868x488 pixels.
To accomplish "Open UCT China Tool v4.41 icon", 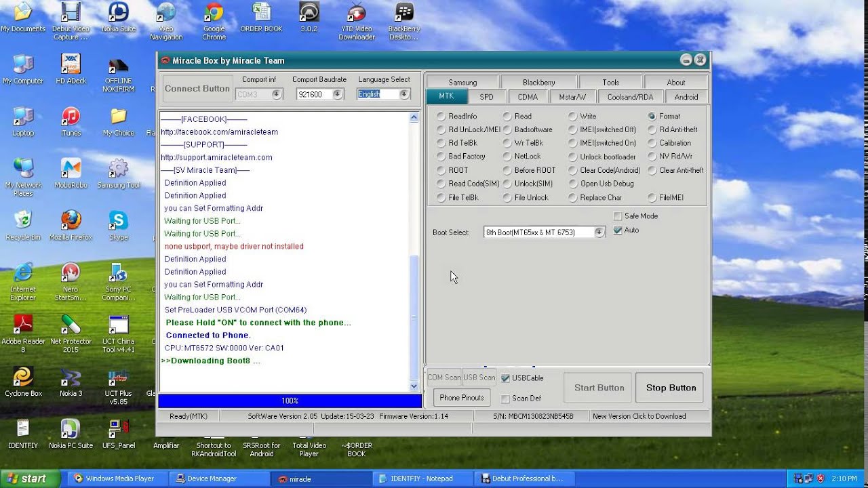I will pyautogui.click(x=118, y=334).
